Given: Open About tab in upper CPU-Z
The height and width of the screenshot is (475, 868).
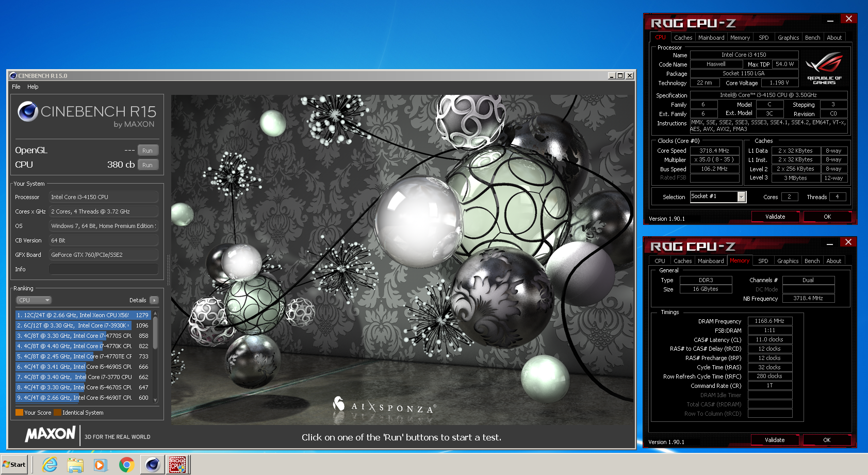Looking at the screenshot, I should [x=834, y=38].
